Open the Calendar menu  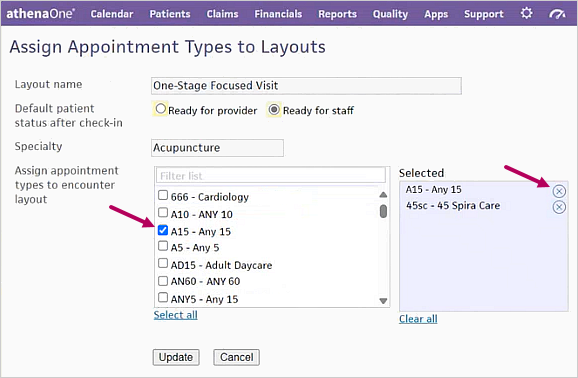click(112, 14)
